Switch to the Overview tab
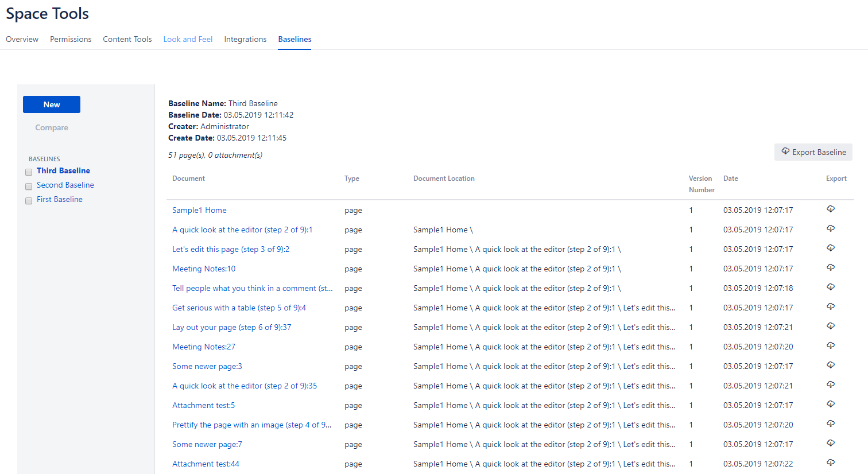Screen dimensions: 868x474 coord(22,39)
